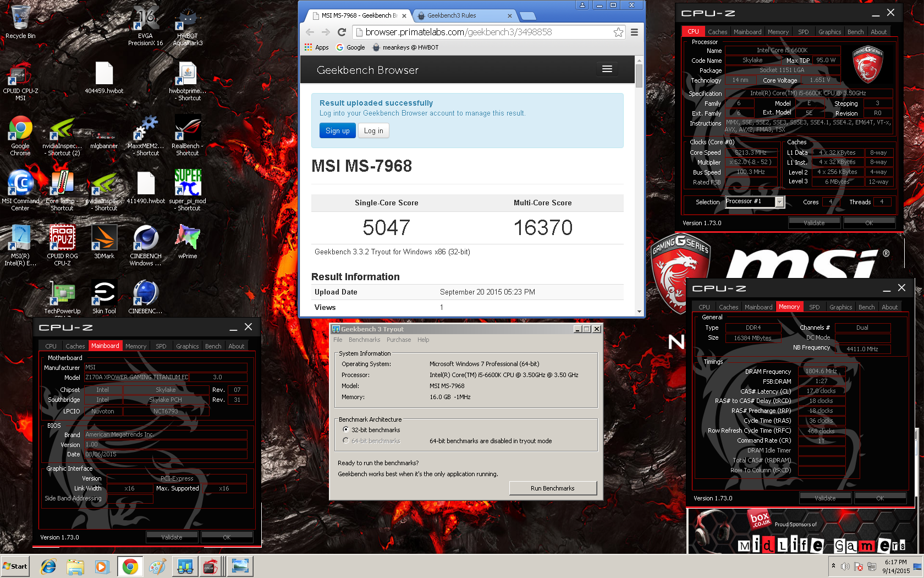This screenshot has height=578, width=924.
Task: Open MaxxMEM2 shortcut icon
Action: pos(146,135)
